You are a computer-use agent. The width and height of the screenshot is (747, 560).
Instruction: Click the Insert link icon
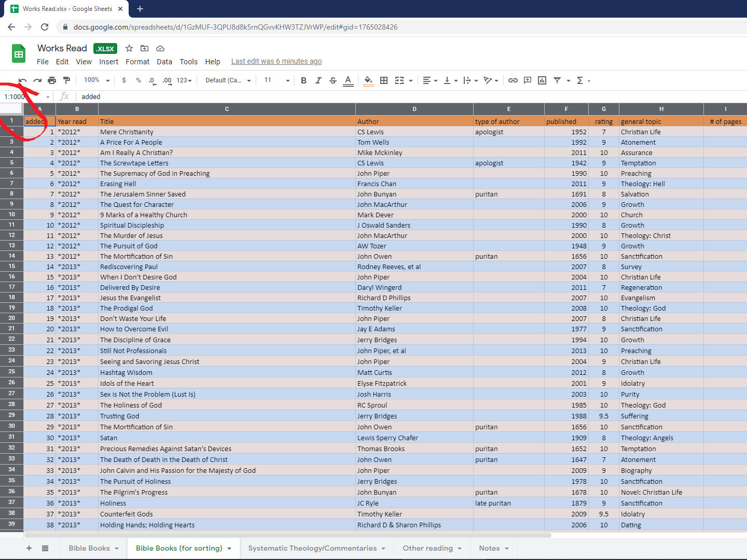point(513,80)
